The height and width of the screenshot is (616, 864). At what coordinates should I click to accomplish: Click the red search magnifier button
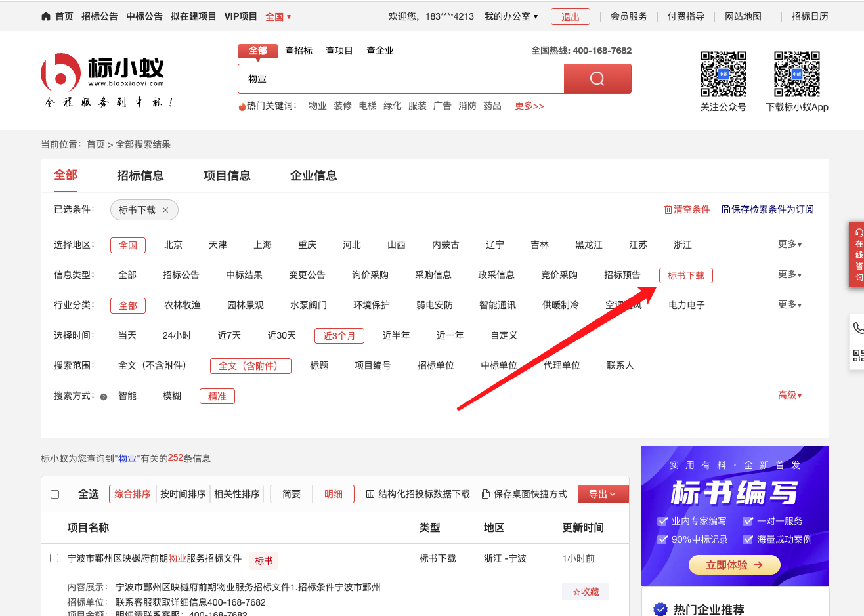pyautogui.click(x=597, y=79)
